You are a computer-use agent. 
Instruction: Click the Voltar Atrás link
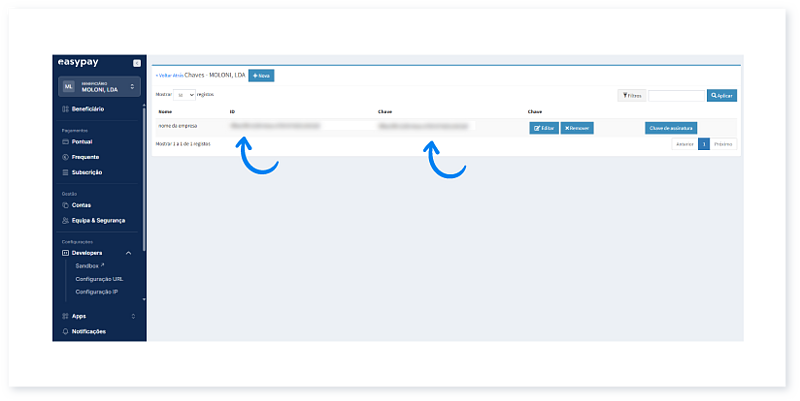(169, 76)
